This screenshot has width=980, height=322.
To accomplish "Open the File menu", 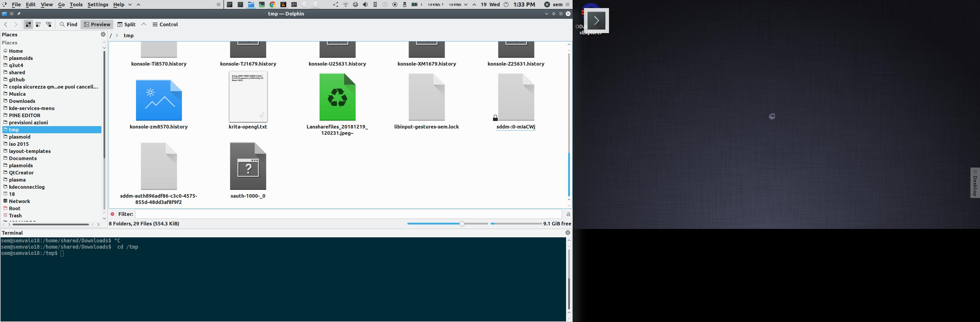I will (16, 4).
